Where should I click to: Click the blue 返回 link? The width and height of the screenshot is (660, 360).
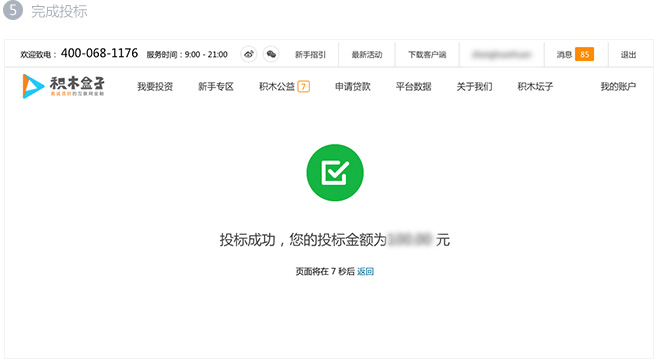click(365, 272)
